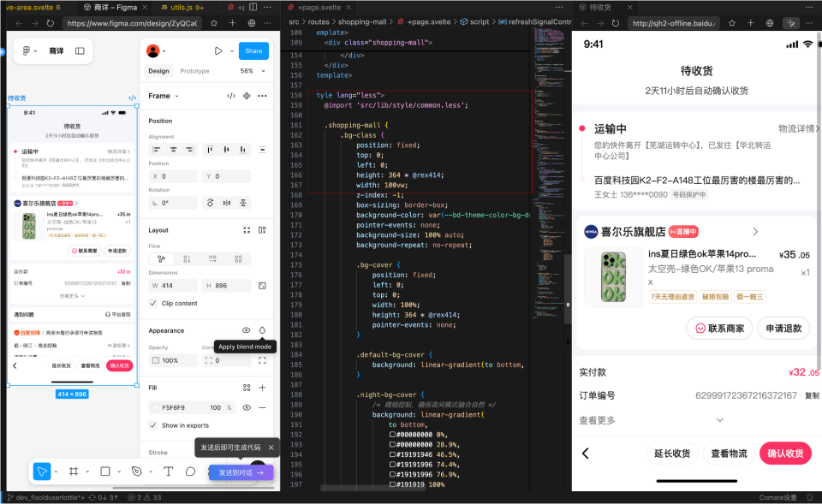Select the Text tool

(x=169, y=471)
